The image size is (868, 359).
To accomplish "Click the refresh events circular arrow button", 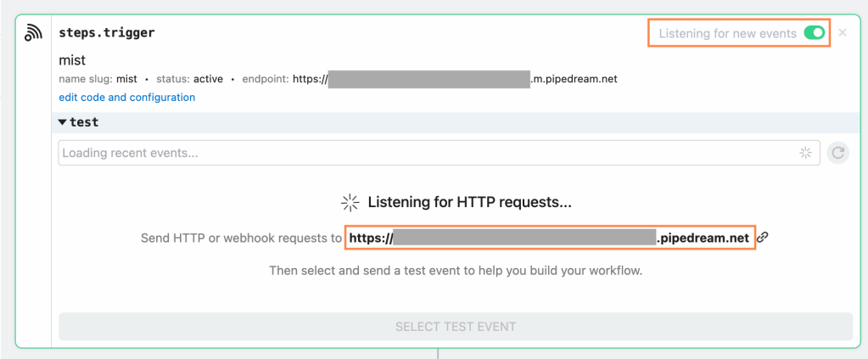I will (x=837, y=153).
